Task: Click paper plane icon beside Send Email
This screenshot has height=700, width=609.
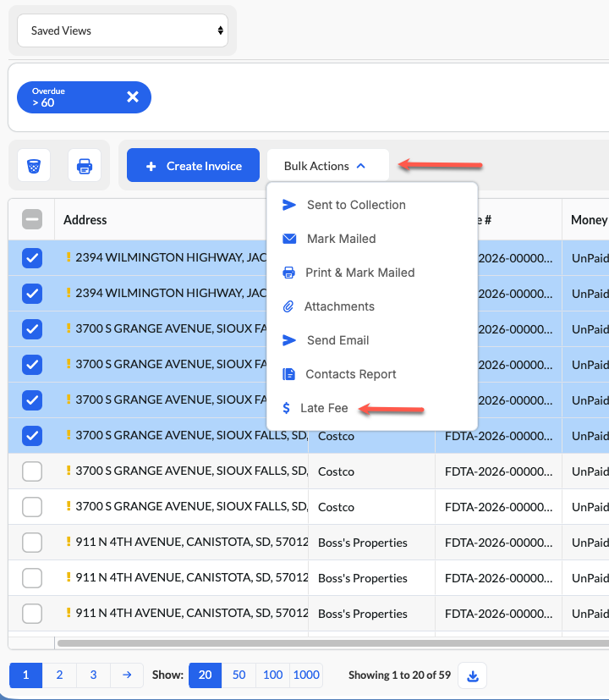Action: tap(289, 340)
